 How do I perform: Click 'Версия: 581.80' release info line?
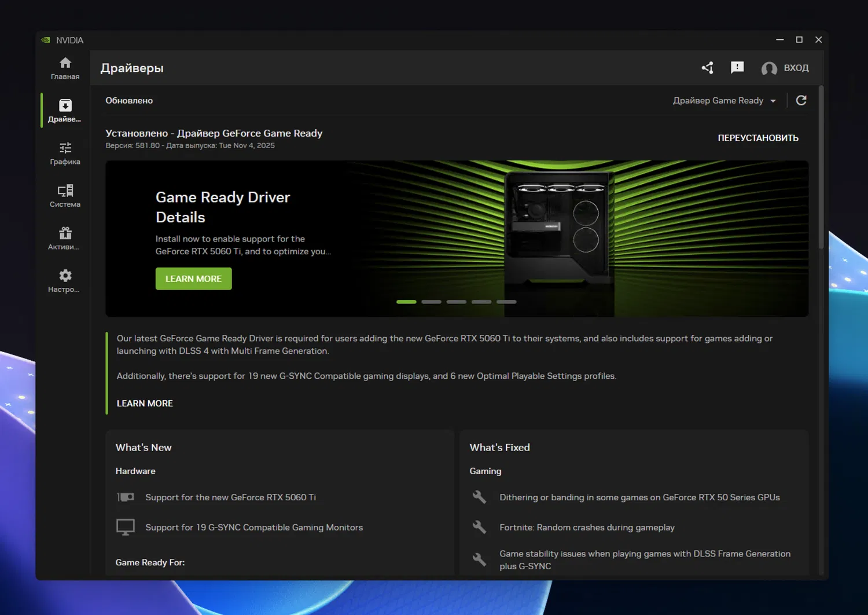coord(190,145)
